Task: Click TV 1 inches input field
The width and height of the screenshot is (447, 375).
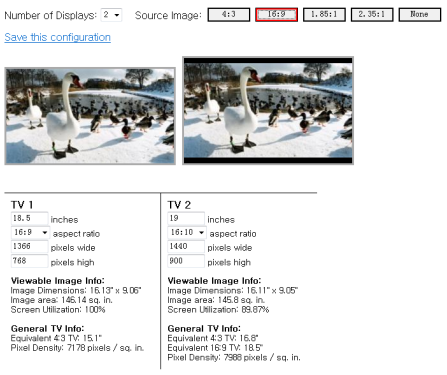Action: click(29, 218)
